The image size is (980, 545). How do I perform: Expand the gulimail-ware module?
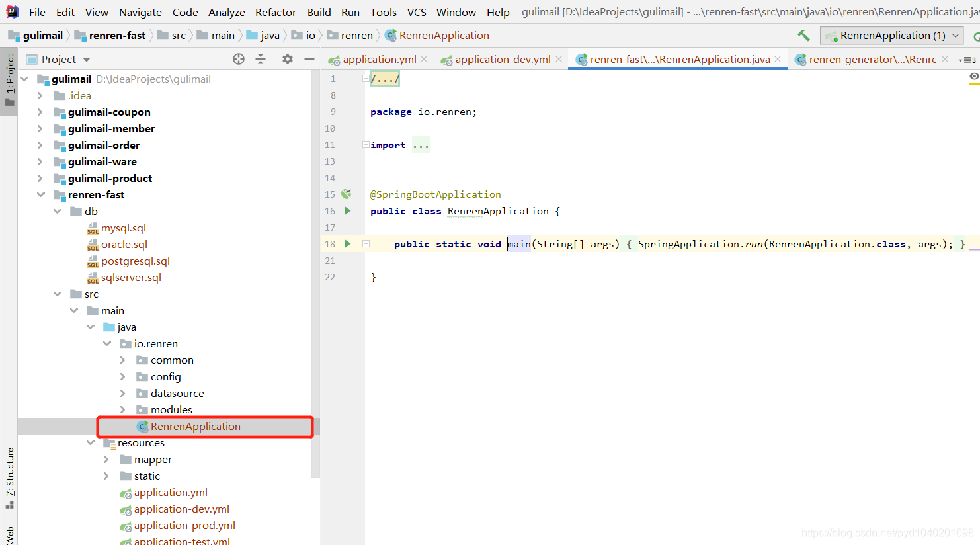pyautogui.click(x=40, y=161)
